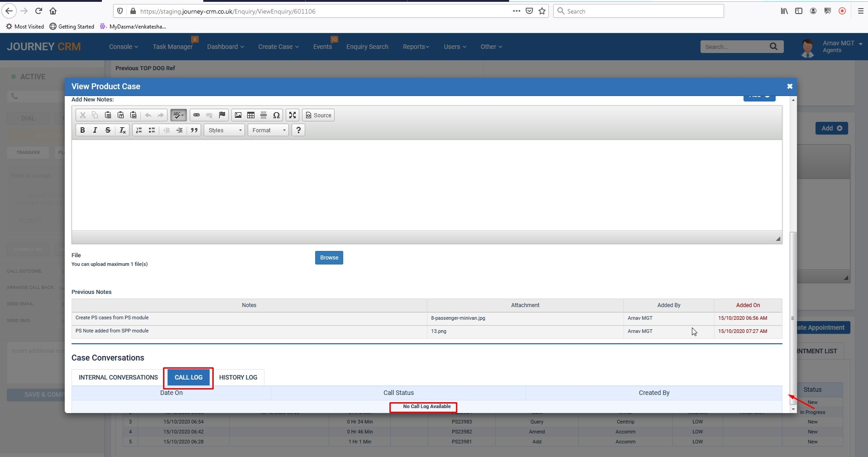Click the Unlink icon in editor toolbar
The image size is (868, 457).
pos(209,115)
